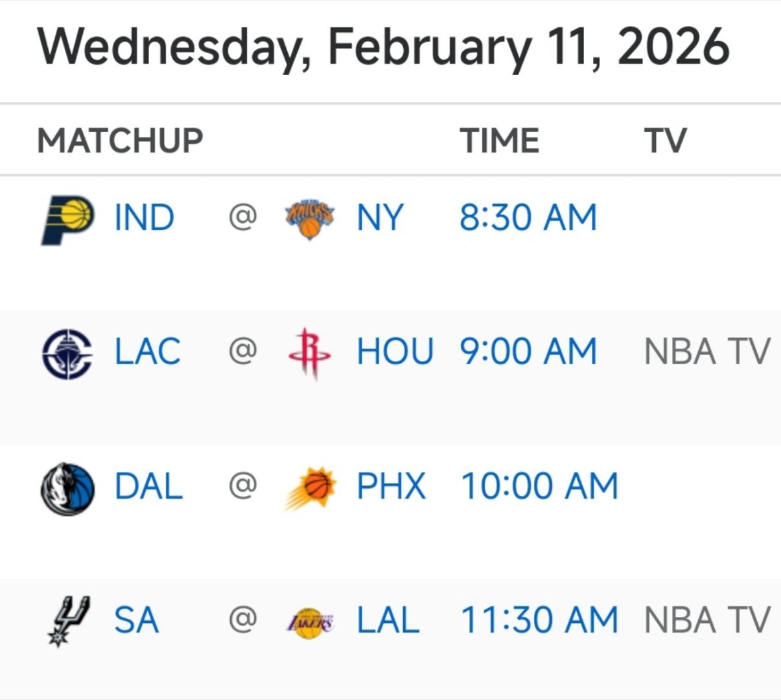Screen dimensions: 781x700
Task: Open the 8:30 AM game link
Action: [528, 218]
